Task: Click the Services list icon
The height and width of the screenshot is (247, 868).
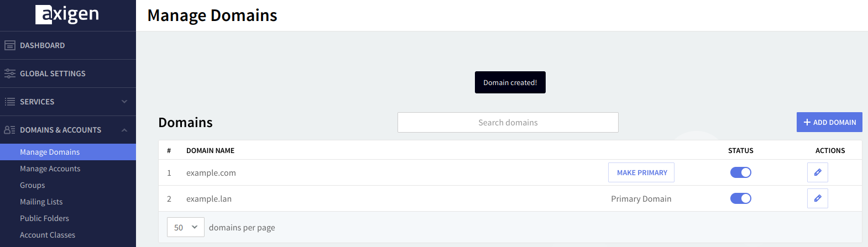Action: [x=10, y=102]
